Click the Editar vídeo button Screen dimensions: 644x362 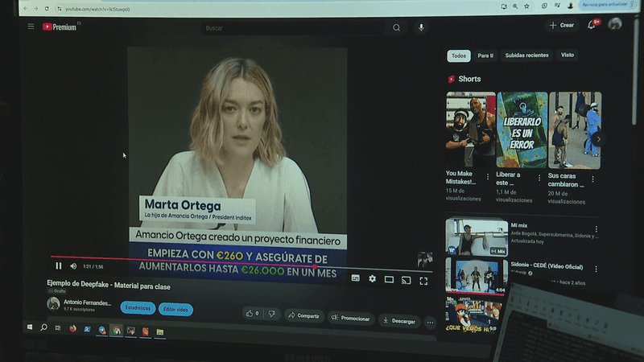[175, 309]
